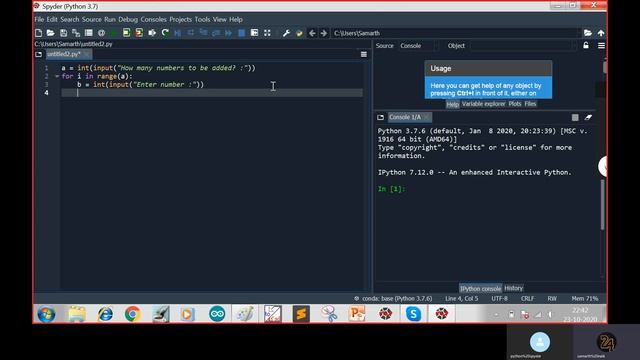This screenshot has height=360, width=640.
Task: Save the current file using the disk icon
Action: 63,33
